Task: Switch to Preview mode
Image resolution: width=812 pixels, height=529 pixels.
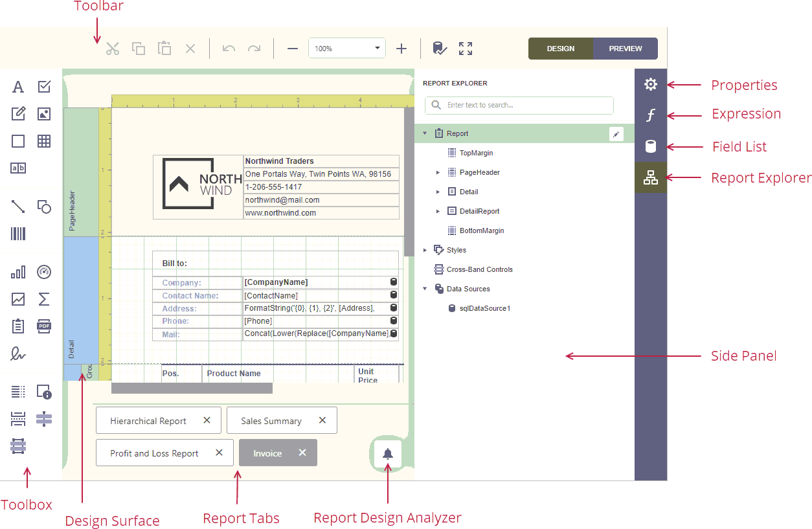Action: click(625, 49)
